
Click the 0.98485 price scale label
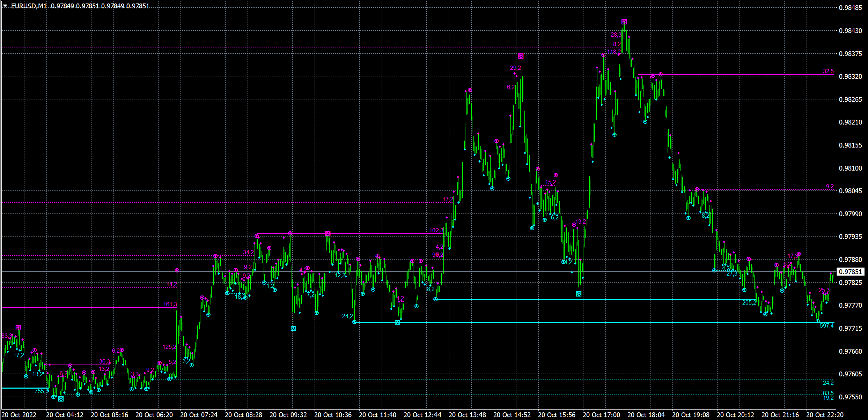[x=851, y=8]
